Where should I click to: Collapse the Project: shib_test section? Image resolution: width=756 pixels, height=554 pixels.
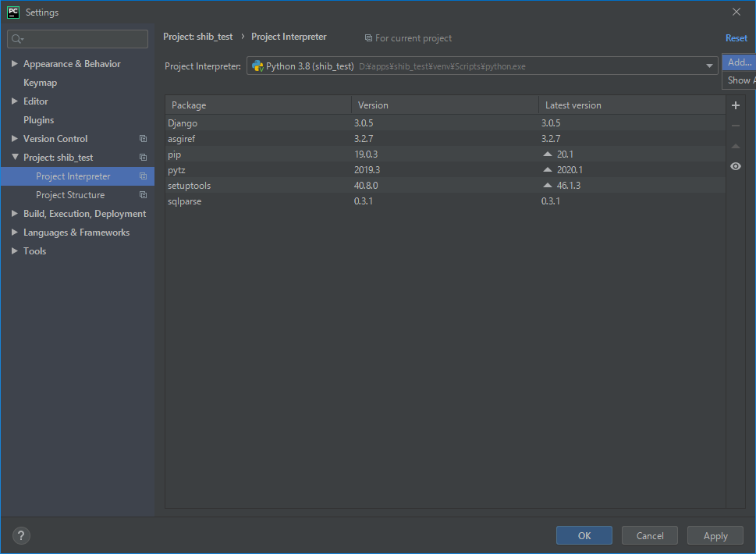click(x=13, y=157)
